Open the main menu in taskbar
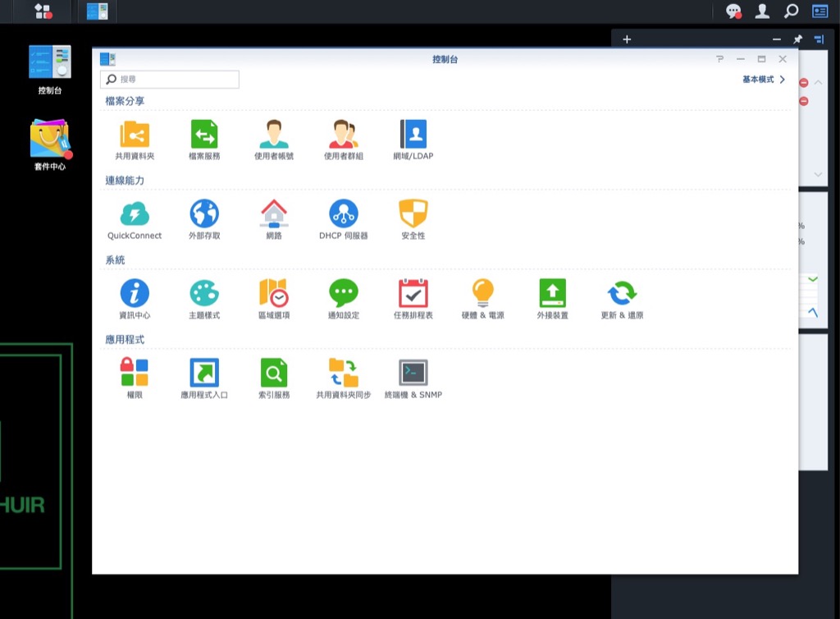 (43, 11)
